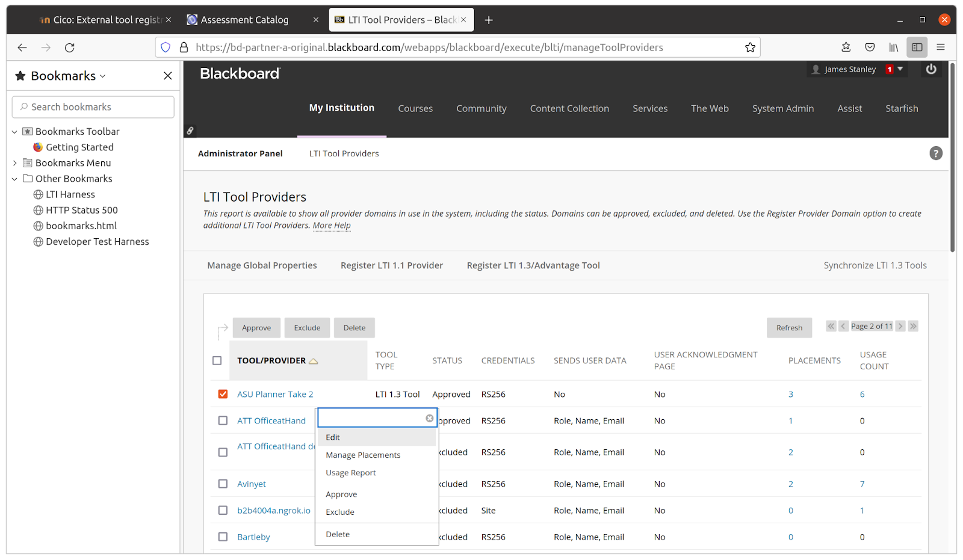The width and height of the screenshot is (963, 560).
Task: Open the Courses tab
Action: [415, 108]
